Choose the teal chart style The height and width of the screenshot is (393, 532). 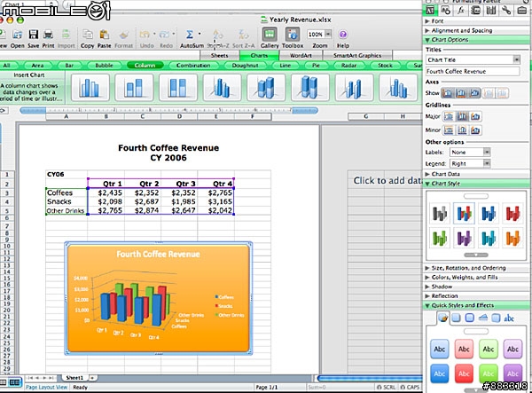[x=489, y=237]
